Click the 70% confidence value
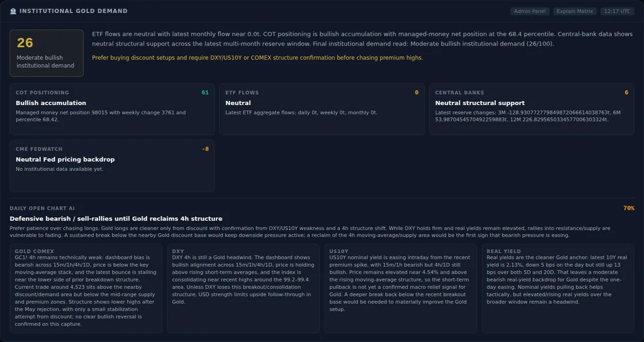The image size is (644, 342). 629,209
